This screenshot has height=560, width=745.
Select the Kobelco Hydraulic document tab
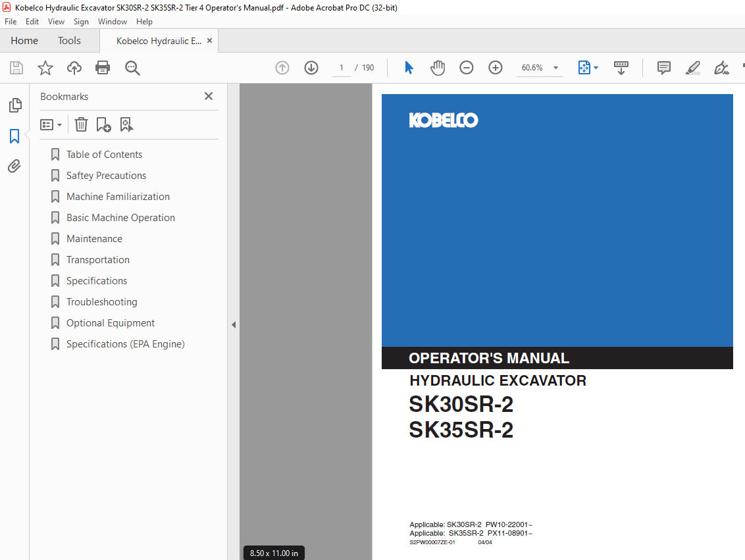coord(159,41)
